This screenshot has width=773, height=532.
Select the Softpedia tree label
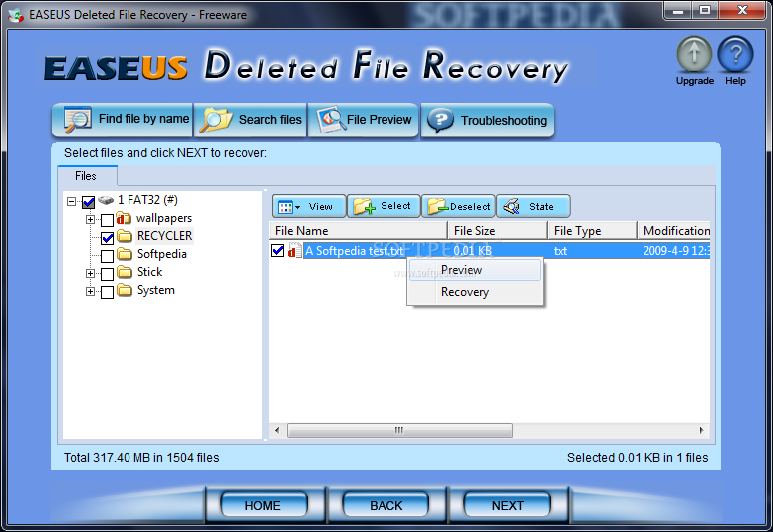pyautogui.click(x=161, y=254)
